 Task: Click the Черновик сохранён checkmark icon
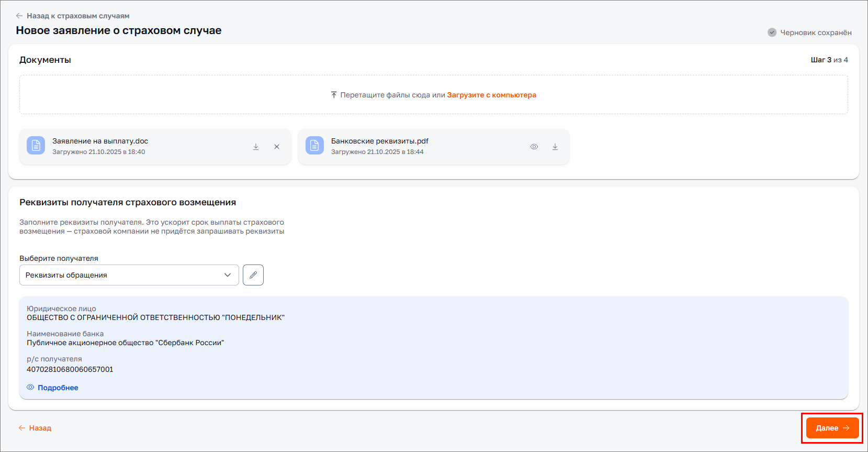772,32
